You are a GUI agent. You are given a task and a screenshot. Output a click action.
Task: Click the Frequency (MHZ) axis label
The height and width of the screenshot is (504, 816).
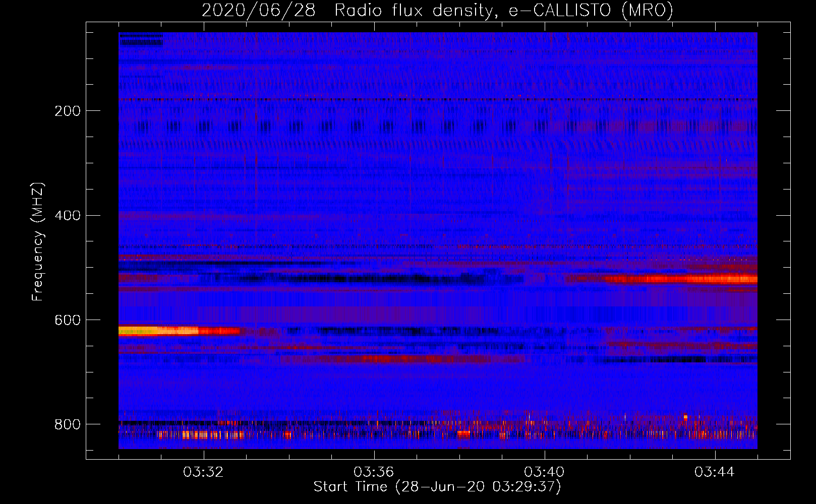pos(37,242)
